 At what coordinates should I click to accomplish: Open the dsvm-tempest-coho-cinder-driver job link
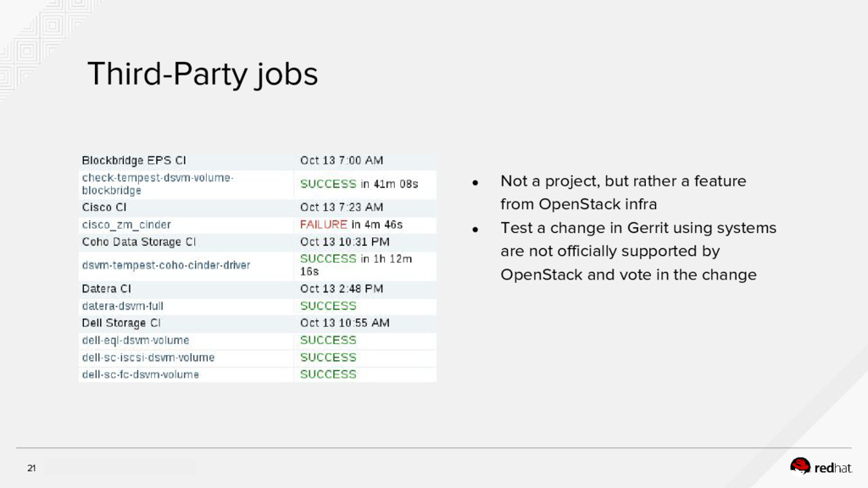[166, 265]
